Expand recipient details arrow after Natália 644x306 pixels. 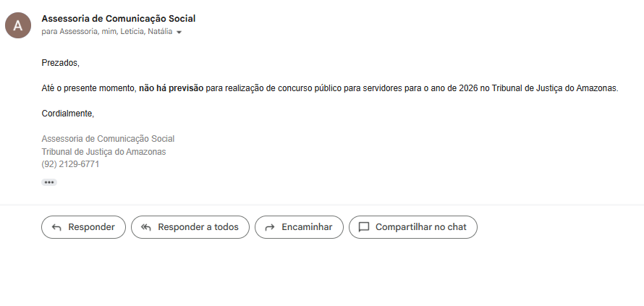point(179,33)
